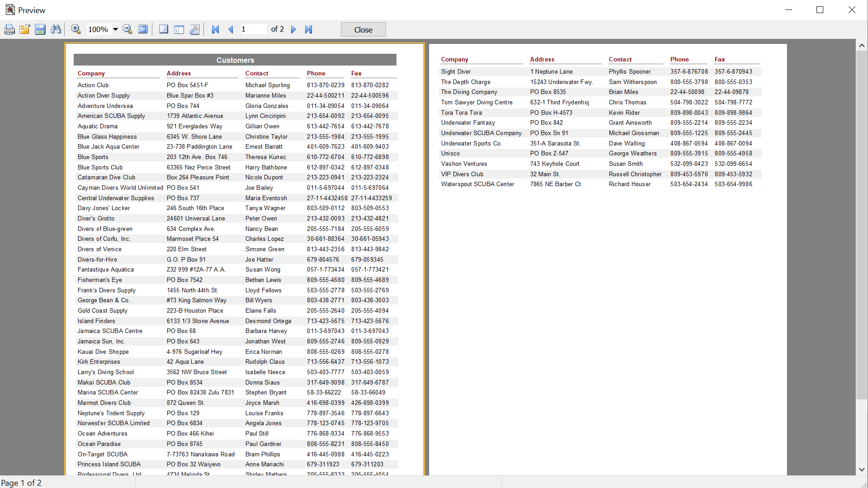Save the report with the floppy disk icon
Screen dimensions: 868x488
(40, 29)
